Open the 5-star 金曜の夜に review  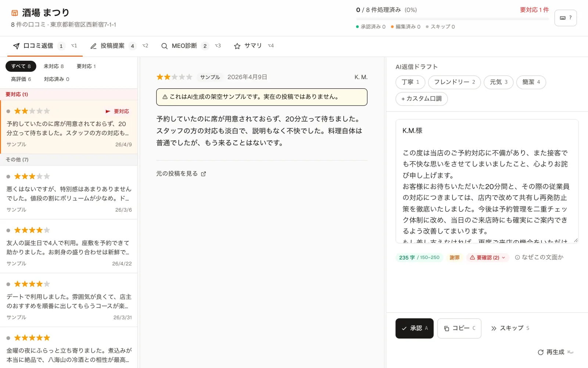(69, 348)
